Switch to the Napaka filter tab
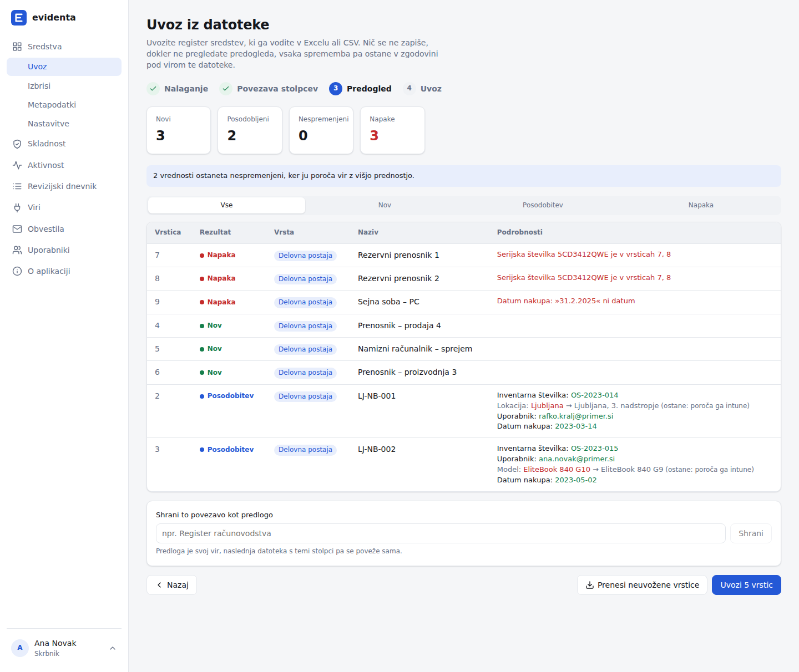The height and width of the screenshot is (672, 799). (x=701, y=205)
